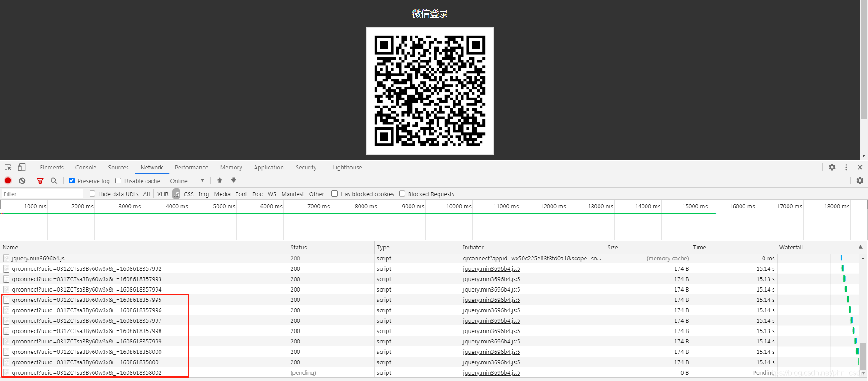Sort requests by Status column

(331, 247)
